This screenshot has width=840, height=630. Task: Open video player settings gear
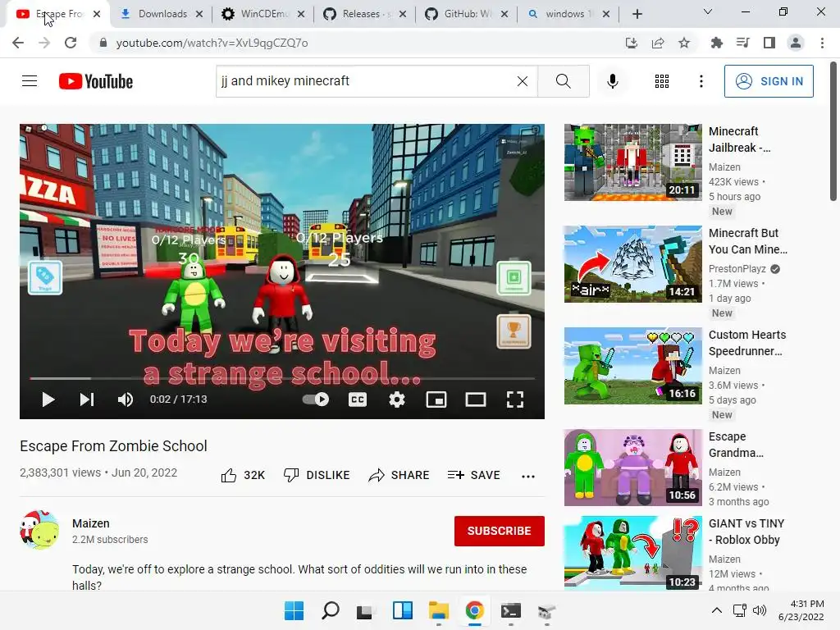396,399
